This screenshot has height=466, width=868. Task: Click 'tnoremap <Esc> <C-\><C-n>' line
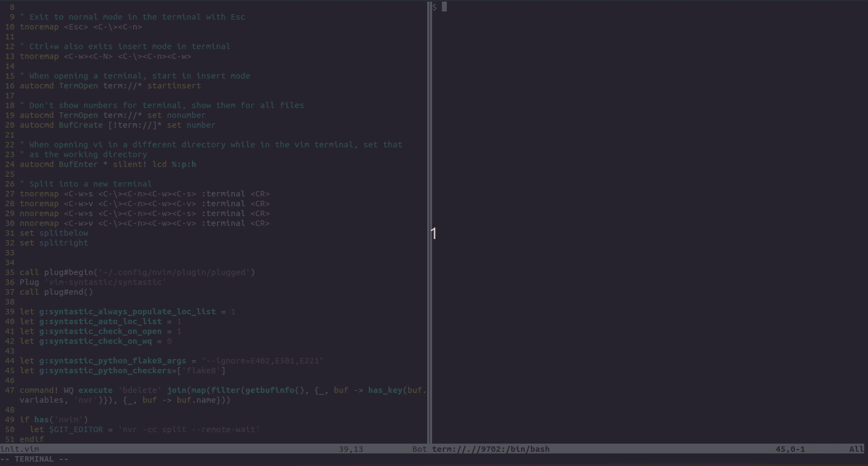(x=81, y=27)
